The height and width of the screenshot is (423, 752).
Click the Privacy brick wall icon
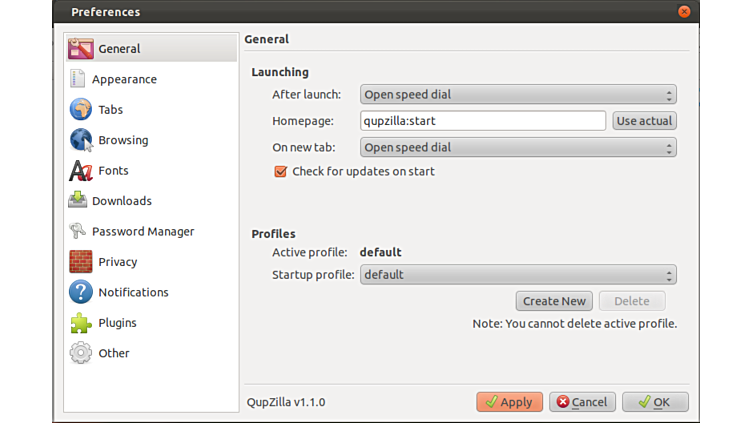(81, 262)
